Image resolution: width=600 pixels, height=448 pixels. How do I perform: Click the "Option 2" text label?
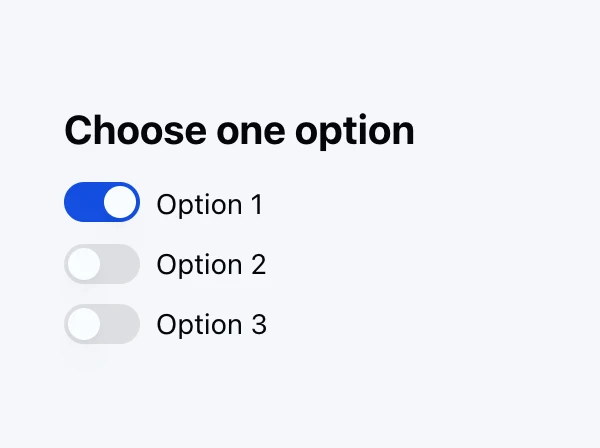[211, 265]
